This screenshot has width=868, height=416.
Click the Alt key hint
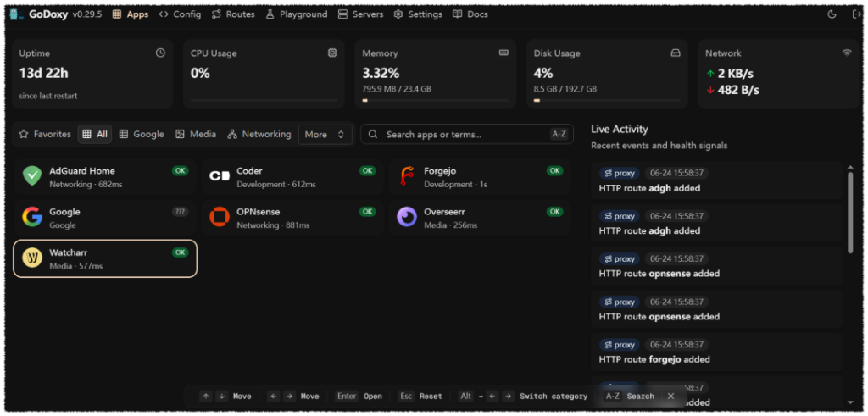coord(466,396)
